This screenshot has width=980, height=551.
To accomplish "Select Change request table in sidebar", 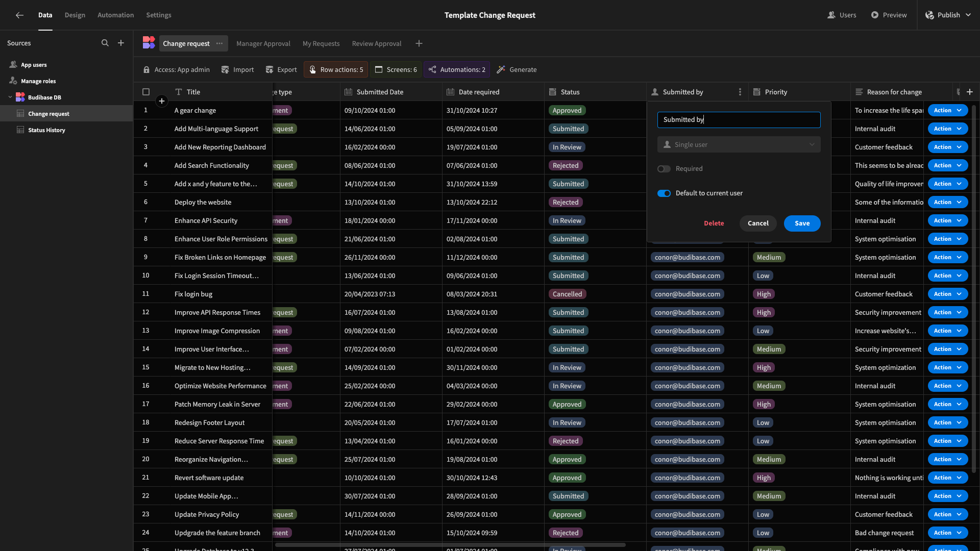I will (66, 114).
